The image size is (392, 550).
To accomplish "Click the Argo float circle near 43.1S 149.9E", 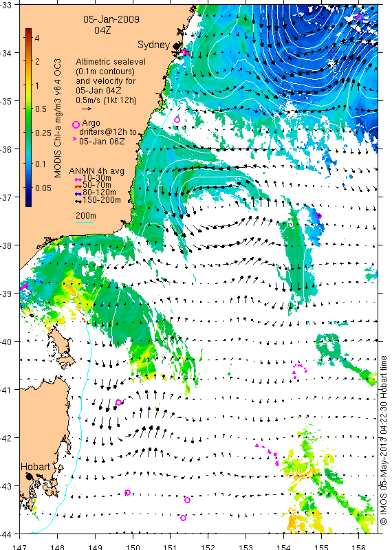I will [x=128, y=492].
